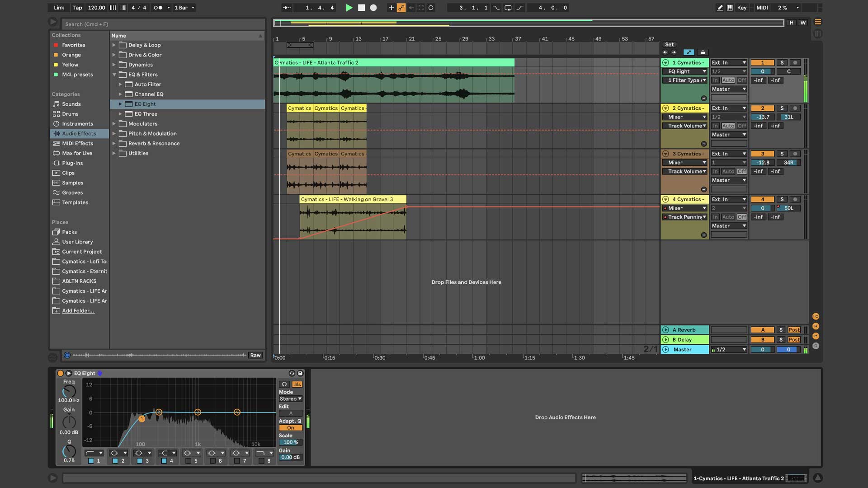Viewport: 868px width, 488px height.
Task: Open Packs in Places
Action: [69, 232]
